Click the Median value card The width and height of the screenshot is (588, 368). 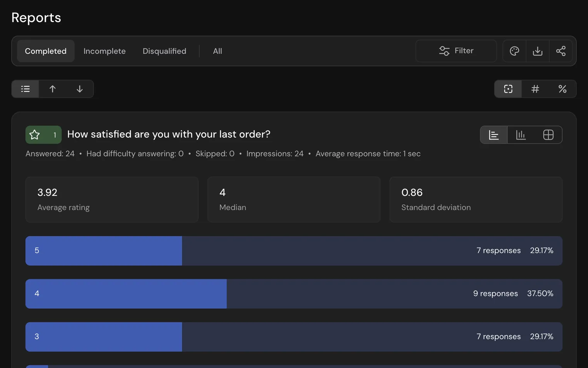(x=294, y=199)
